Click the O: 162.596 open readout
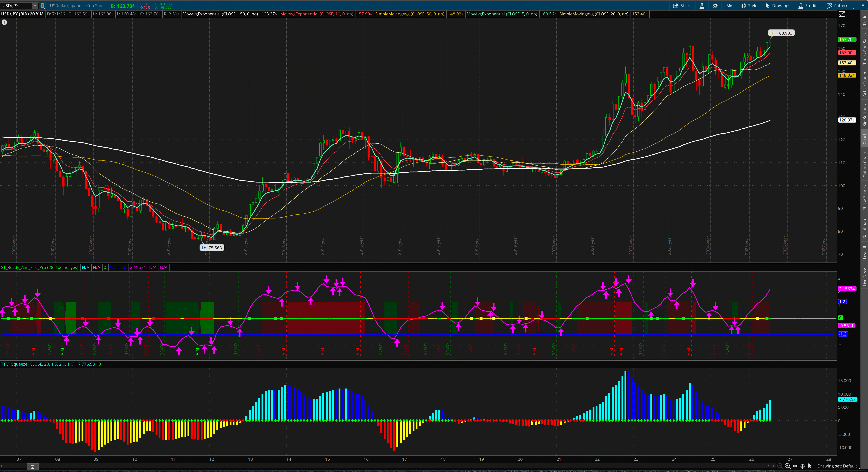This screenshot has width=868, height=472. pos(79,14)
